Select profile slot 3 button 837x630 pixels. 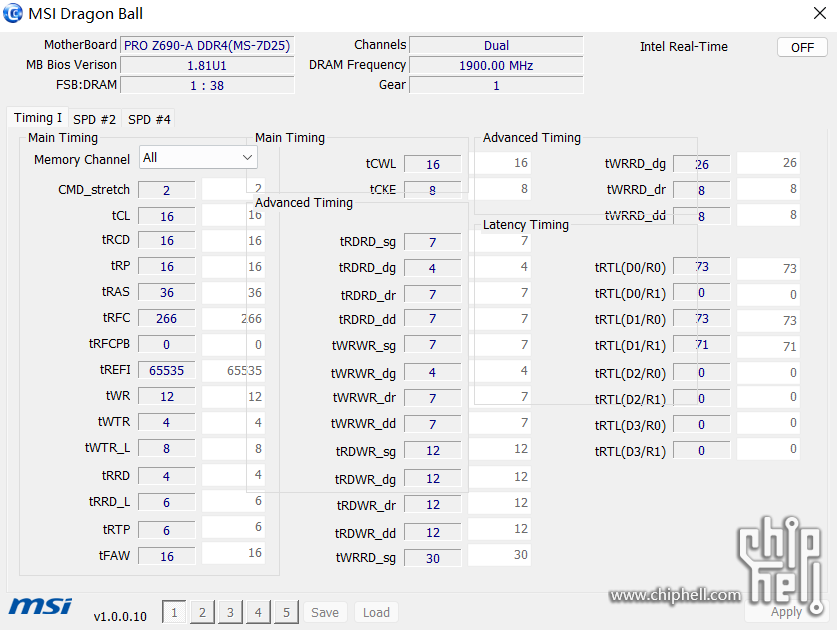[x=230, y=612]
